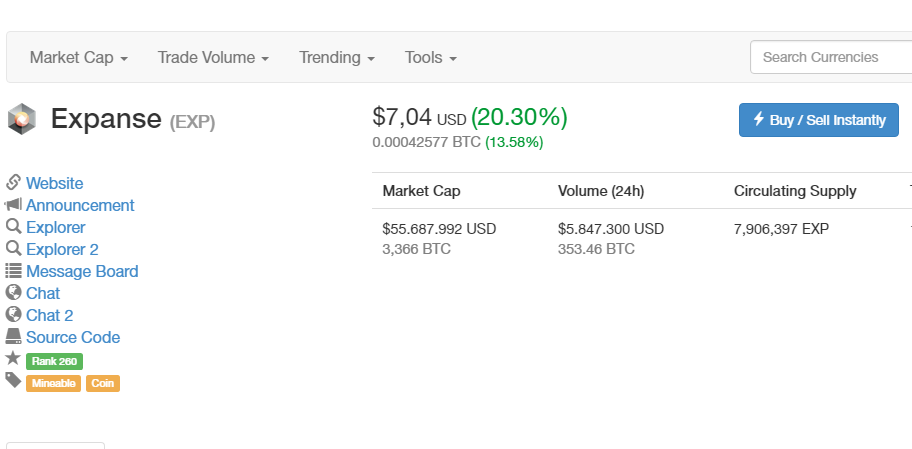Expand the Tools menu
Image resolution: width=912 pixels, height=449 pixels.
(430, 58)
